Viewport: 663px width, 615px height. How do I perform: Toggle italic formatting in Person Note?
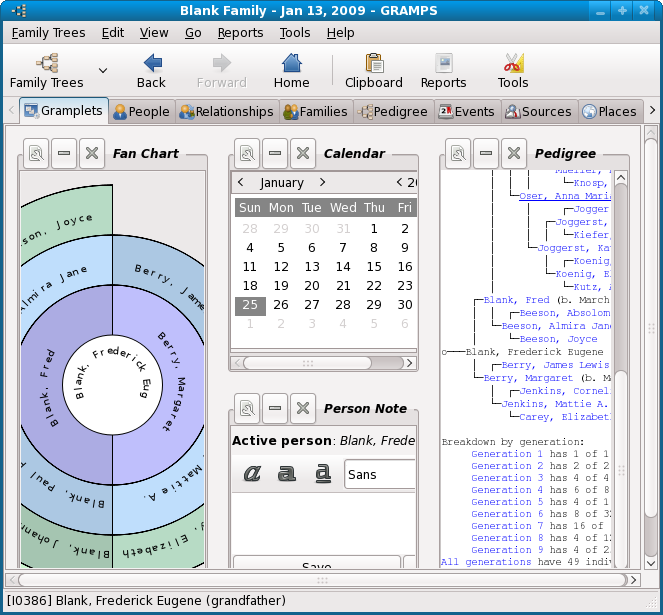coord(252,473)
